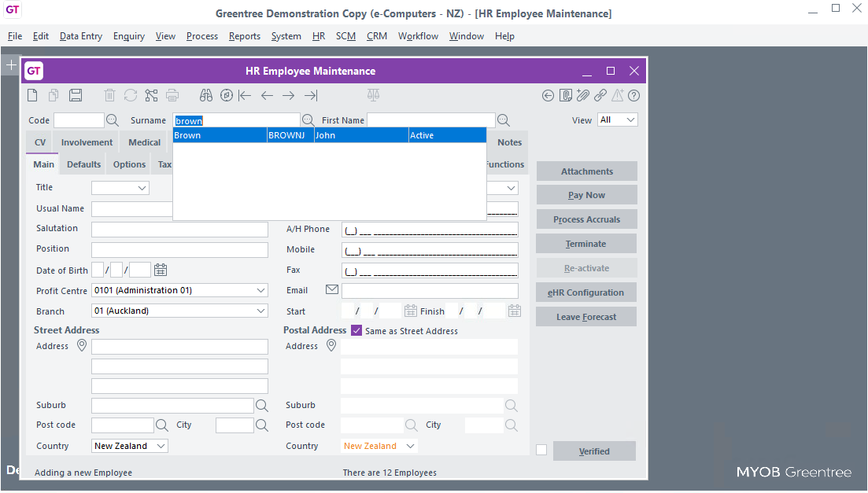Image resolution: width=868 pixels, height=493 pixels.
Task: Click the Process Accruals button
Action: (587, 219)
